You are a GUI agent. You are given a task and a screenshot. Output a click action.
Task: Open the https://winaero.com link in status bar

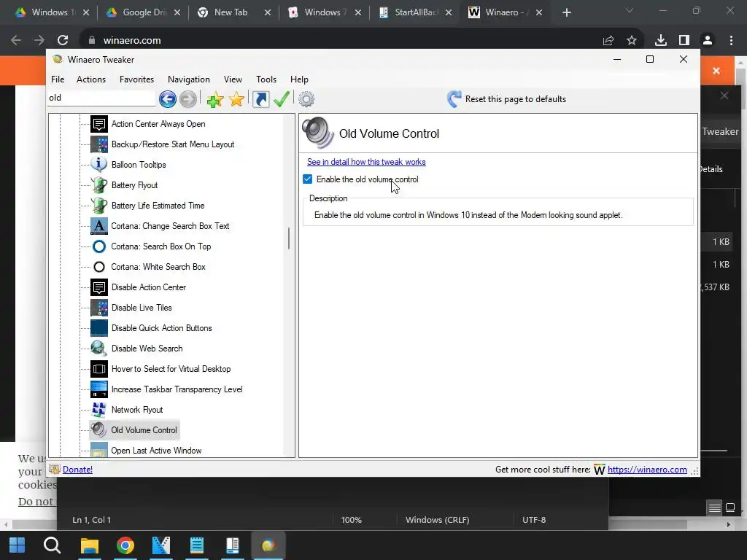(647, 470)
